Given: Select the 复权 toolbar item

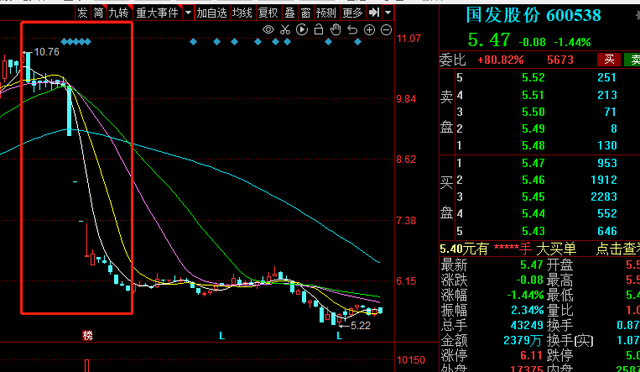Looking at the screenshot, I should coord(268,13).
